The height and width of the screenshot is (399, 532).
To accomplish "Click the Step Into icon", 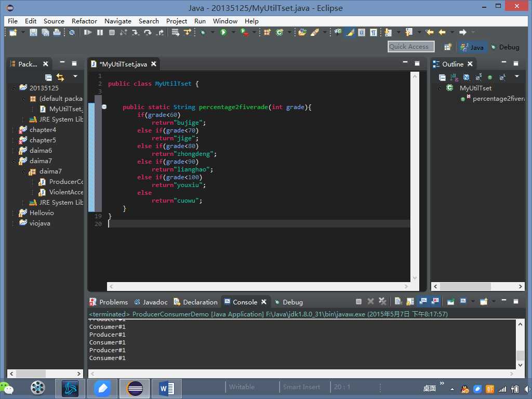I will pos(136,33).
